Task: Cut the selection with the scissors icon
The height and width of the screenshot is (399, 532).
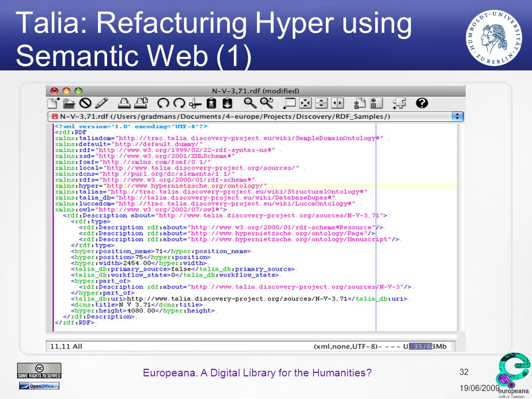Action: pos(195,103)
